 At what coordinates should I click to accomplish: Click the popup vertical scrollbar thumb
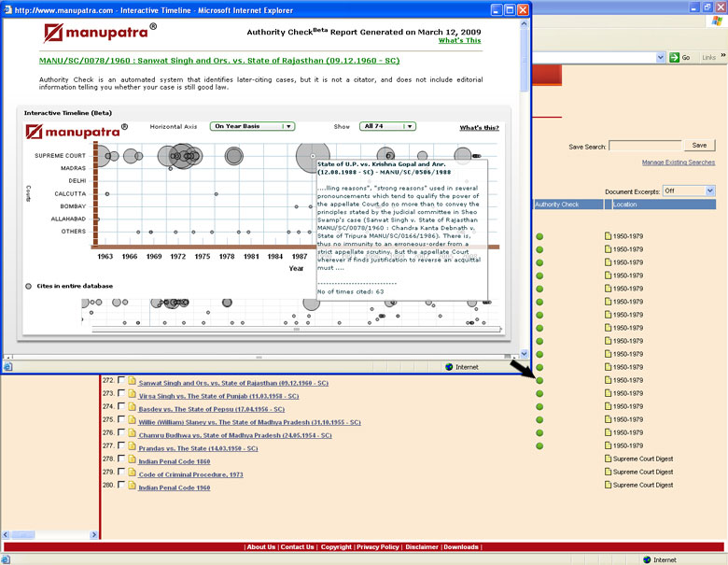click(x=525, y=61)
